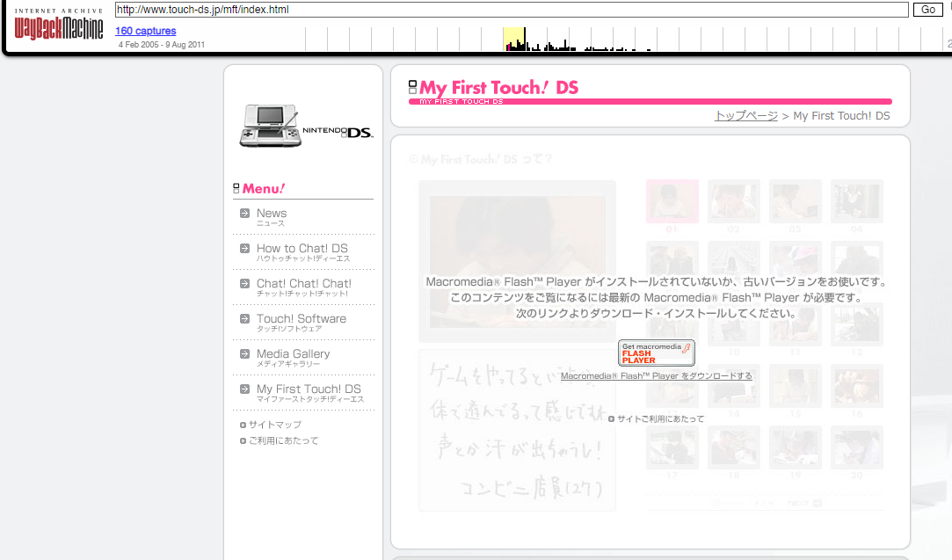952x560 pixels.
Task: Click arrow icon beside Touch! Software
Action: point(244,319)
